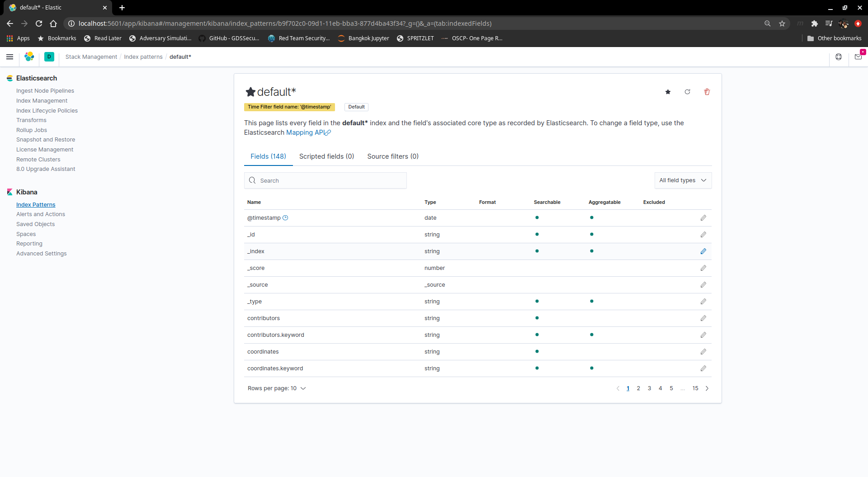This screenshot has width=868, height=477.
Task: Click the fields Search input box
Action: coord(325,180)
